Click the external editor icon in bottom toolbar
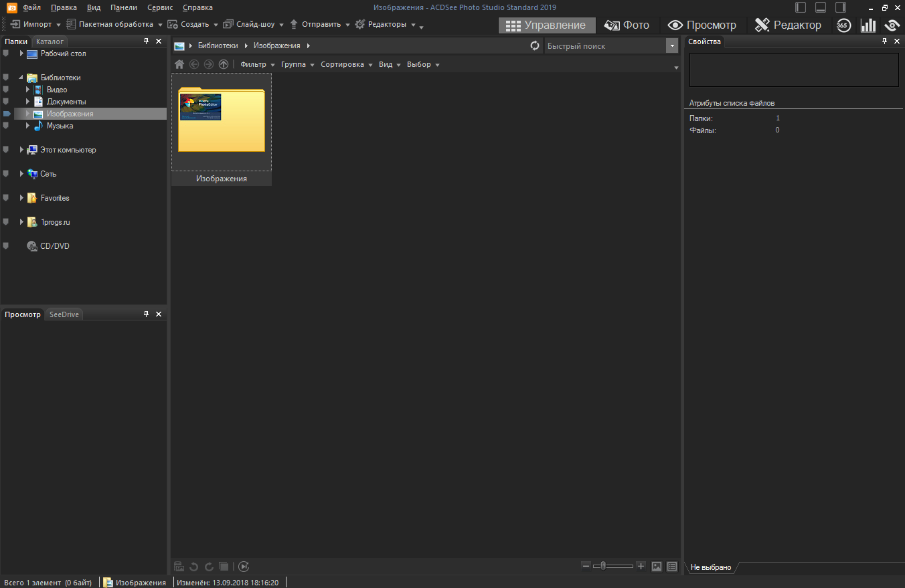905x588 pixels. 179,566
